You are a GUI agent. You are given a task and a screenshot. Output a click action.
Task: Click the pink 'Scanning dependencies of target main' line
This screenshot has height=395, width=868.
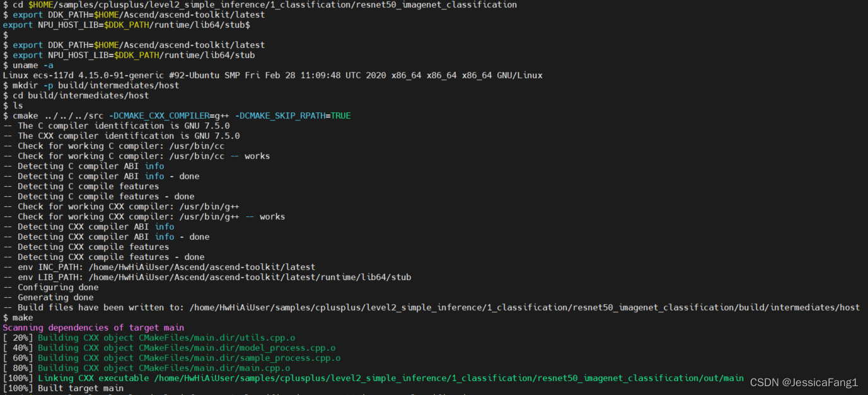click(x=93, y=327)
